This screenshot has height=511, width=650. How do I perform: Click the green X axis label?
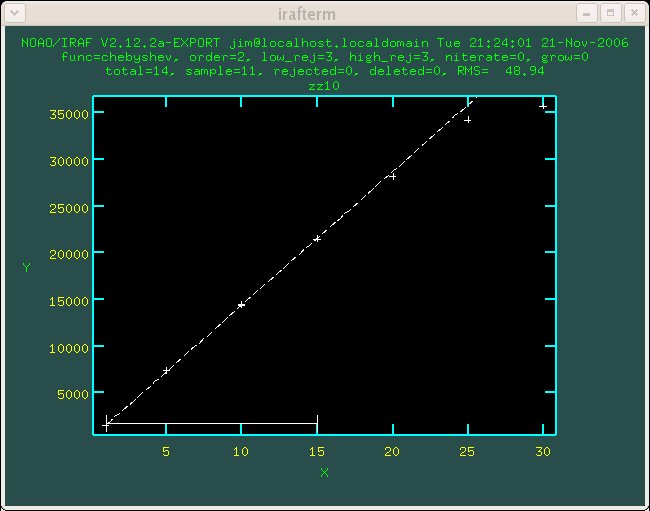click(324, 472)
